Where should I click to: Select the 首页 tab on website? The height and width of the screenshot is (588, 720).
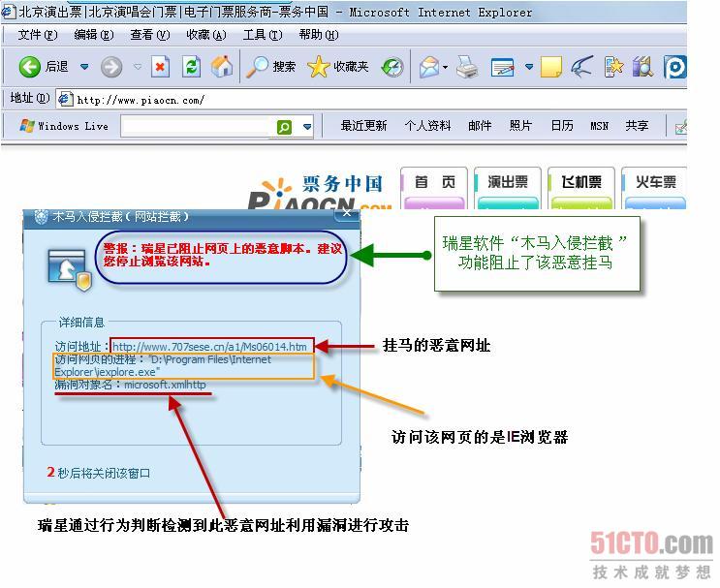(x=434, y=188)
